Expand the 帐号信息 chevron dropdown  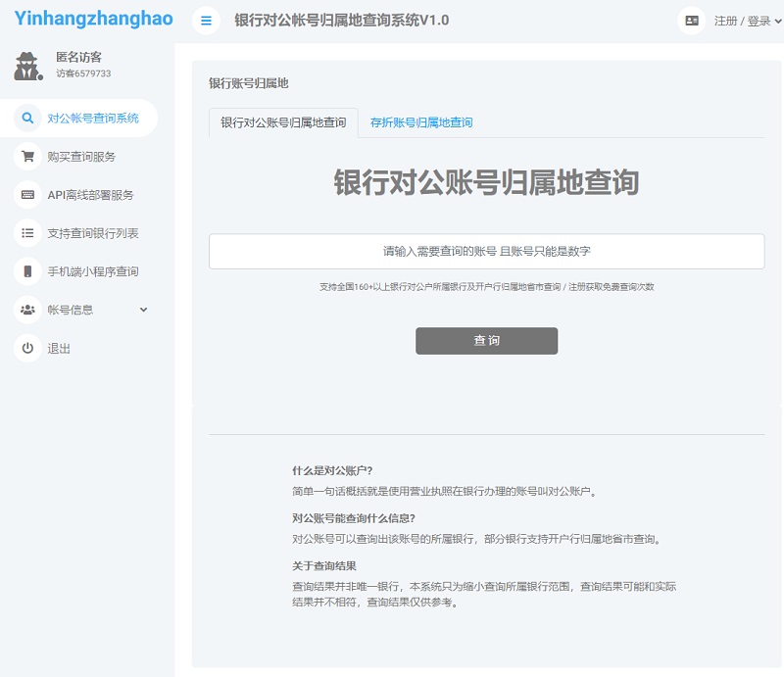143,310
